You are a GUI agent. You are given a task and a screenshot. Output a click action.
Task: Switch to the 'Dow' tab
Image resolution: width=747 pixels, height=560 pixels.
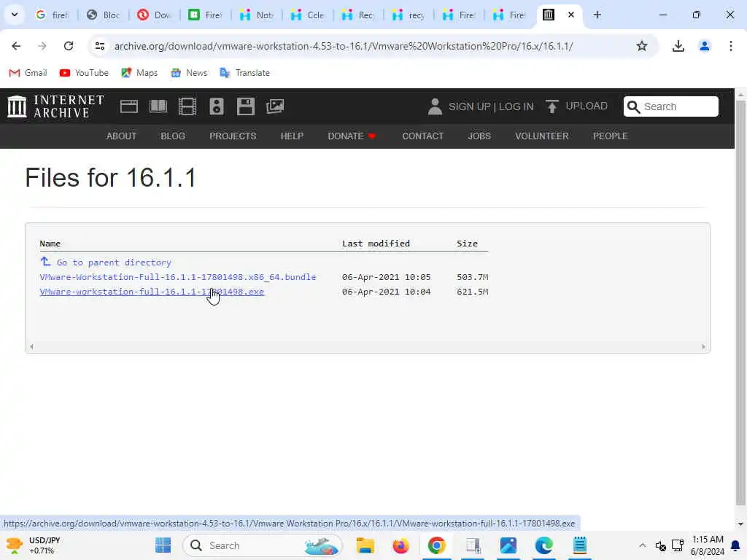pos(155,15)
